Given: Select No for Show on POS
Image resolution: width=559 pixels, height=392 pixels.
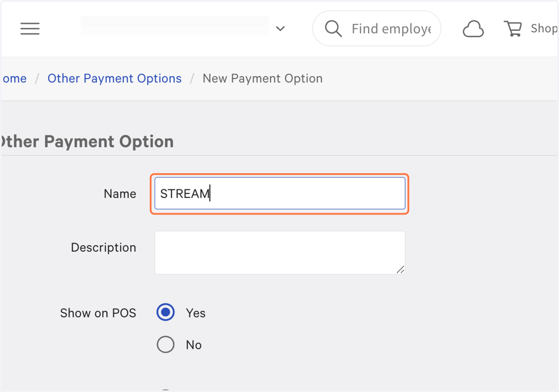Looking at the screenshot, I should 165,345.
